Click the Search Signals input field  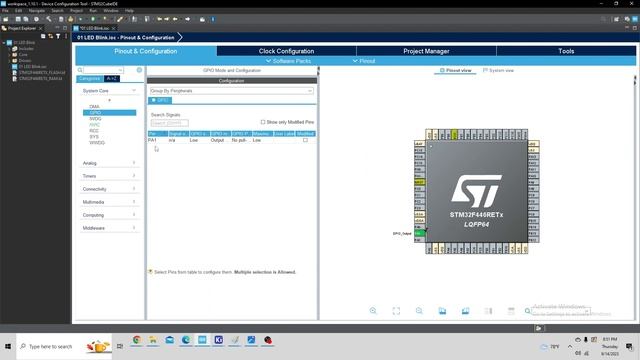169,123
